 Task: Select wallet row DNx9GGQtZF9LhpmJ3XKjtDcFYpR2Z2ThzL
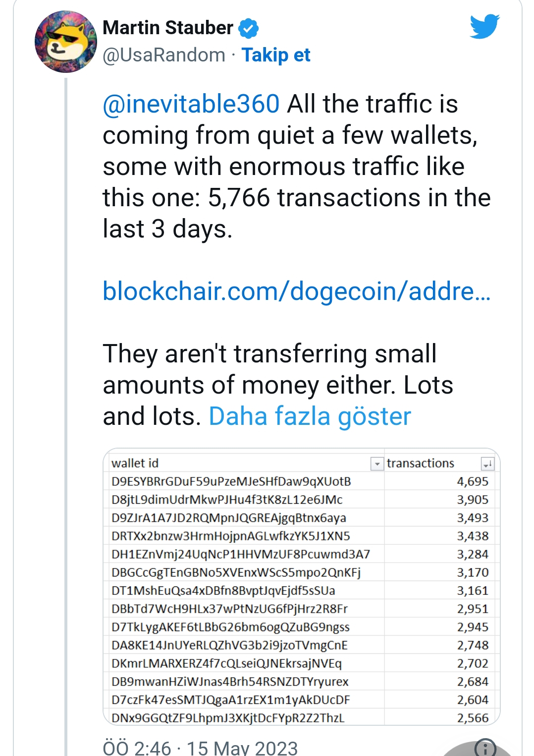click(228, 718)
